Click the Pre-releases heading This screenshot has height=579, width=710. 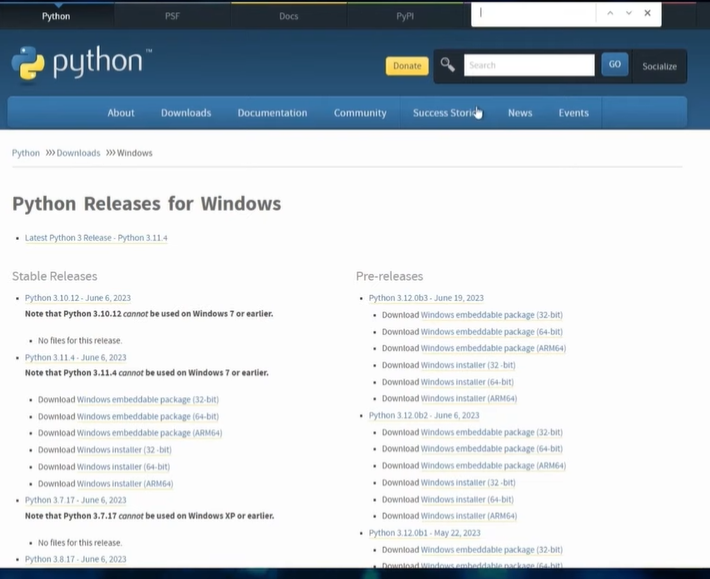[389, 276]
